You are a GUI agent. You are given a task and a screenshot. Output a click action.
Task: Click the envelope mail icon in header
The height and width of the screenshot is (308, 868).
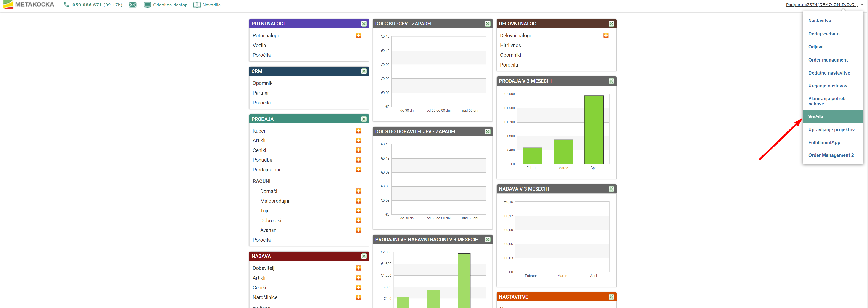133,5
